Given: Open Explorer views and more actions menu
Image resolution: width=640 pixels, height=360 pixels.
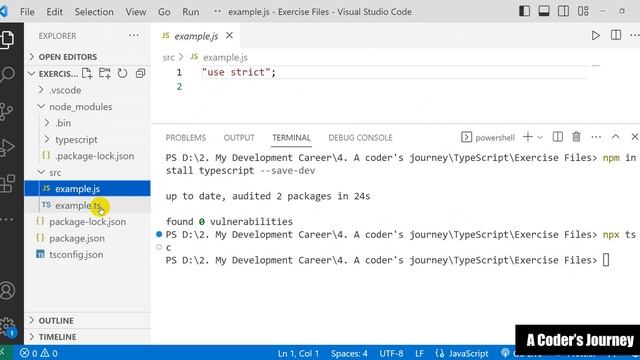Looking at the screenshot, I should [133, 36].
